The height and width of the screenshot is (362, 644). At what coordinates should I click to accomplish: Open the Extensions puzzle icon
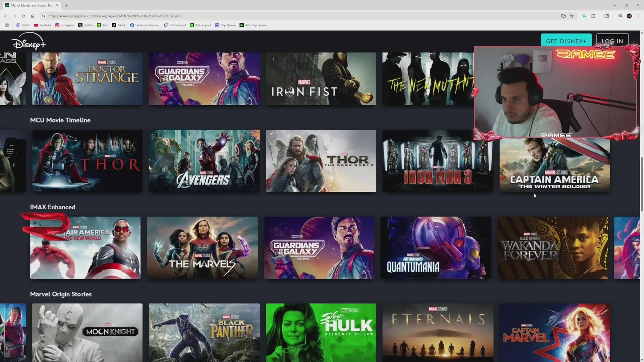593,16
